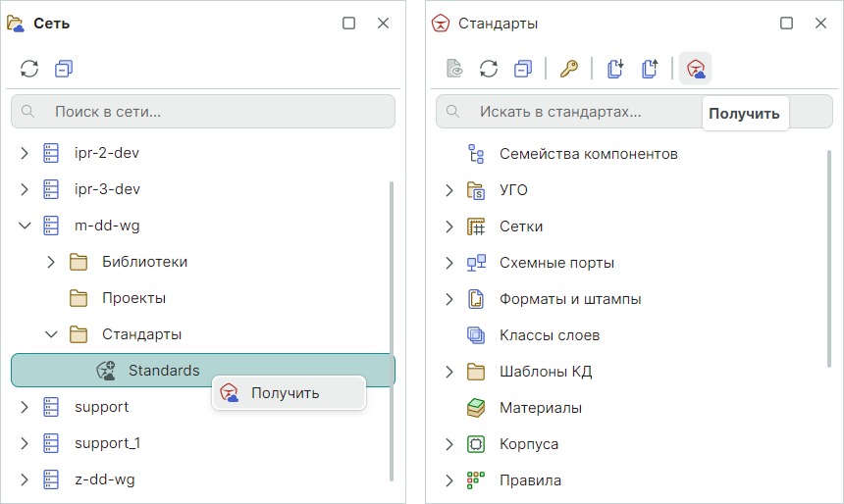Refresh the Сеть panel tree
Viewport: 844px width, 504px height.
(29, 69)
